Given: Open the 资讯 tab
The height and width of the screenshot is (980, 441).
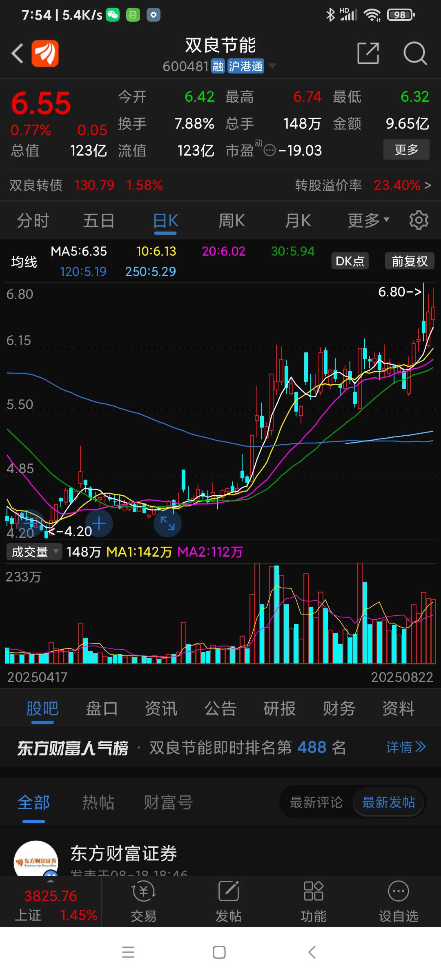Looking at the screenshot, I should pyautogui.click(x=161, y=708).
